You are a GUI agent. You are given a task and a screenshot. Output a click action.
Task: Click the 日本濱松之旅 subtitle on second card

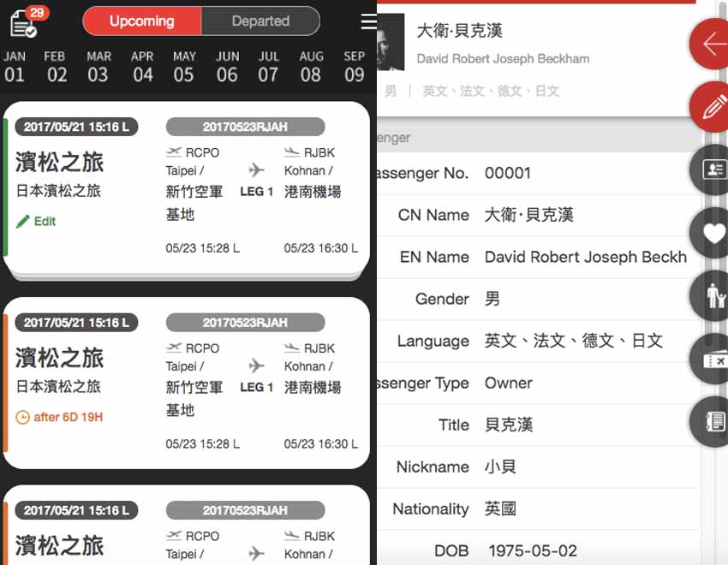point(58,386)
